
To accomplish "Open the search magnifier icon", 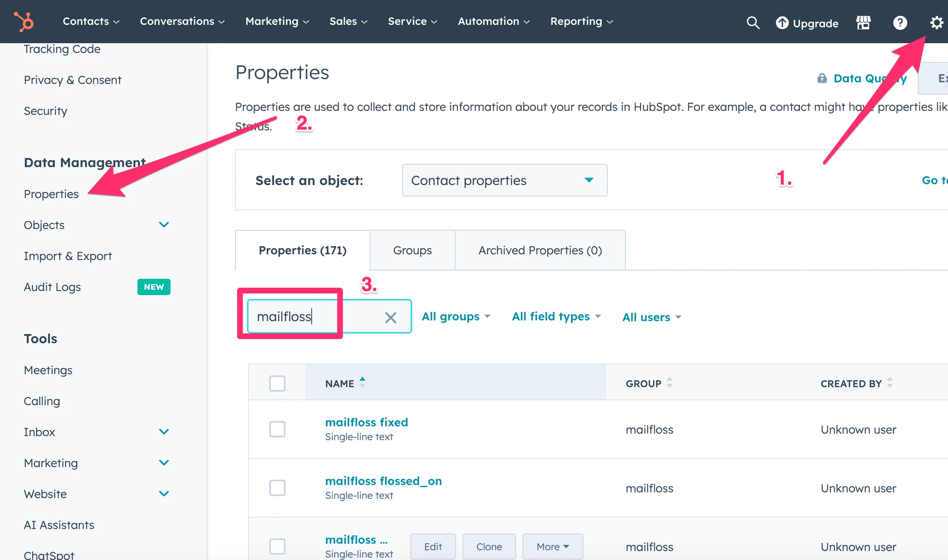I will [753, 22].
